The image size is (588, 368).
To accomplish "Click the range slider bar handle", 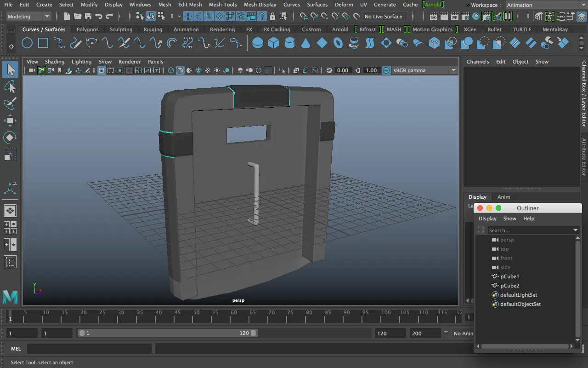I will click(x=168, y=333).
